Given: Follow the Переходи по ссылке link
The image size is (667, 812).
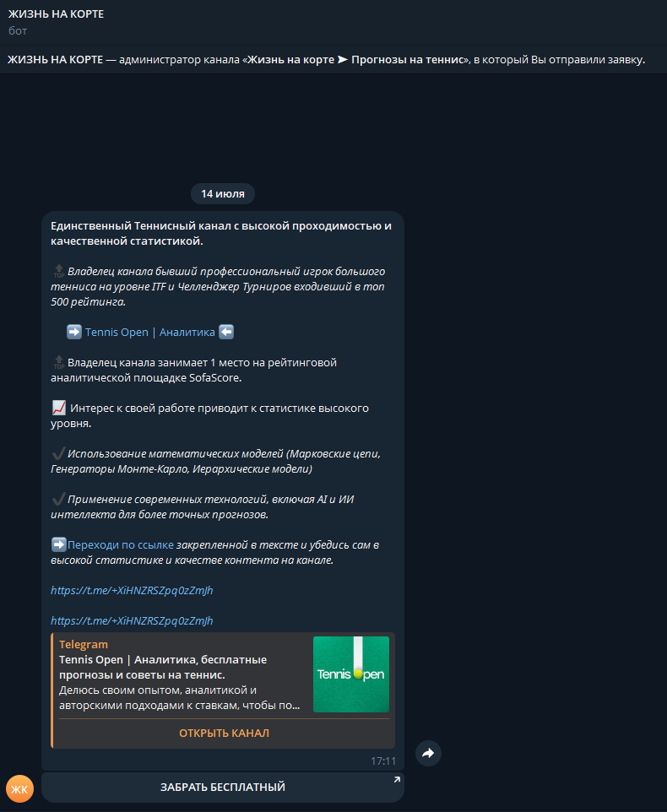Looking at the screenshot, I should [121, 544].
